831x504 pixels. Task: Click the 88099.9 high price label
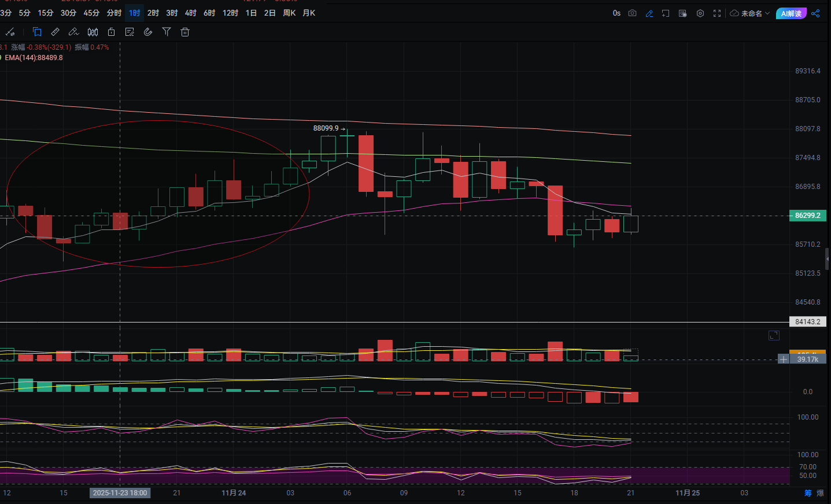326,128
